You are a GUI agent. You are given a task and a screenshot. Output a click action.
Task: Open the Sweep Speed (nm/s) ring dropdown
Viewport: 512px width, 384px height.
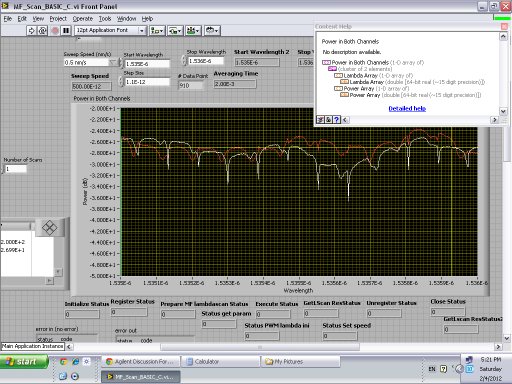coord(113,62)
